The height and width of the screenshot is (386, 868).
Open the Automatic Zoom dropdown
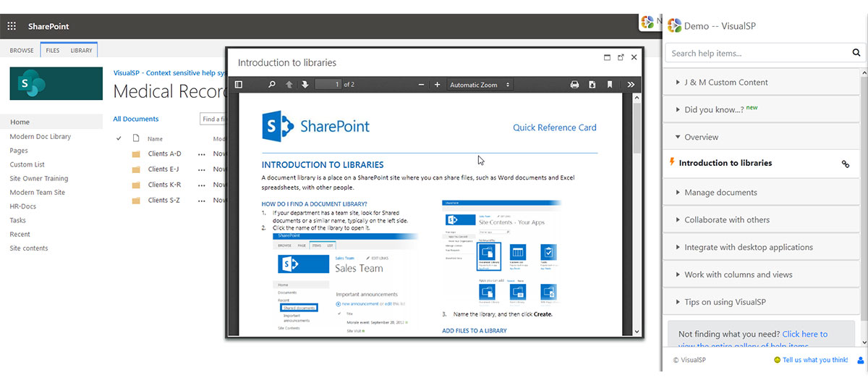[480, 85]
